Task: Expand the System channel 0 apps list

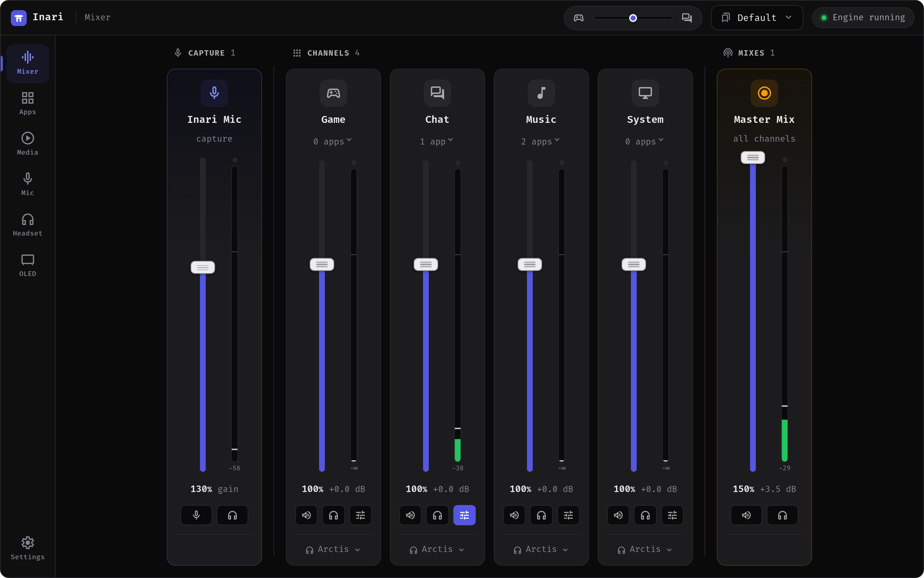Action: 645,141
